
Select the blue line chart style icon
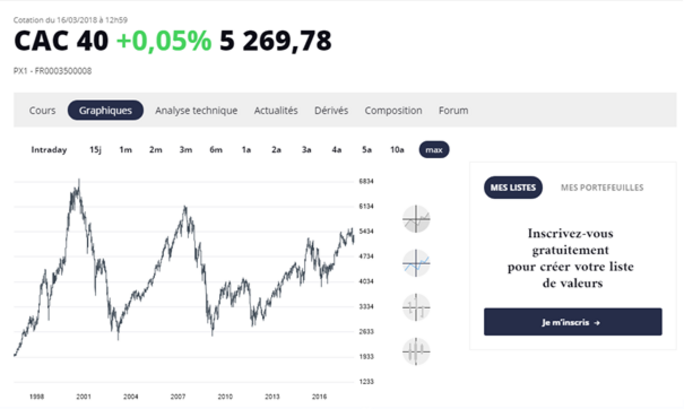point(416,263)
